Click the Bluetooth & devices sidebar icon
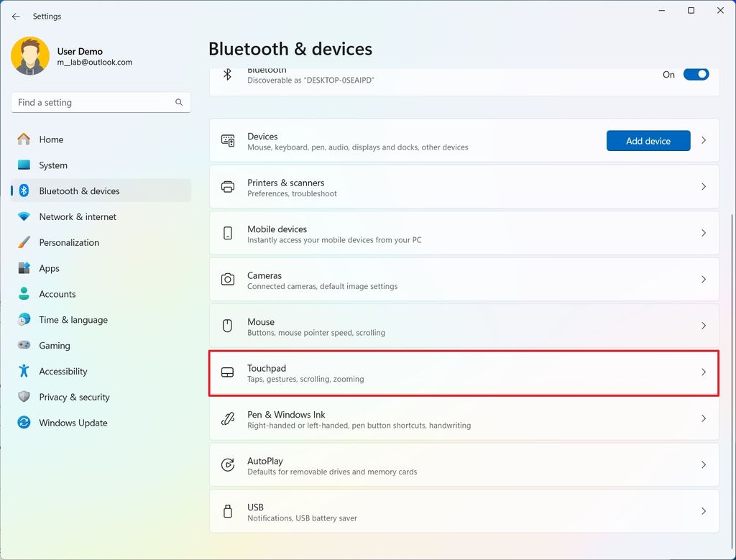Image resolution: width=736 pixels, height=560 pixels. pos(25,191)
